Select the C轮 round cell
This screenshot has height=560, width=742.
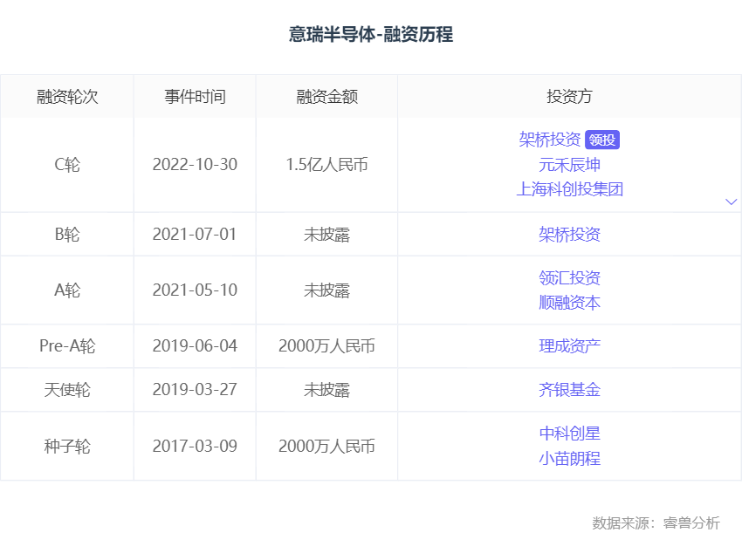(x=67, y=165)
